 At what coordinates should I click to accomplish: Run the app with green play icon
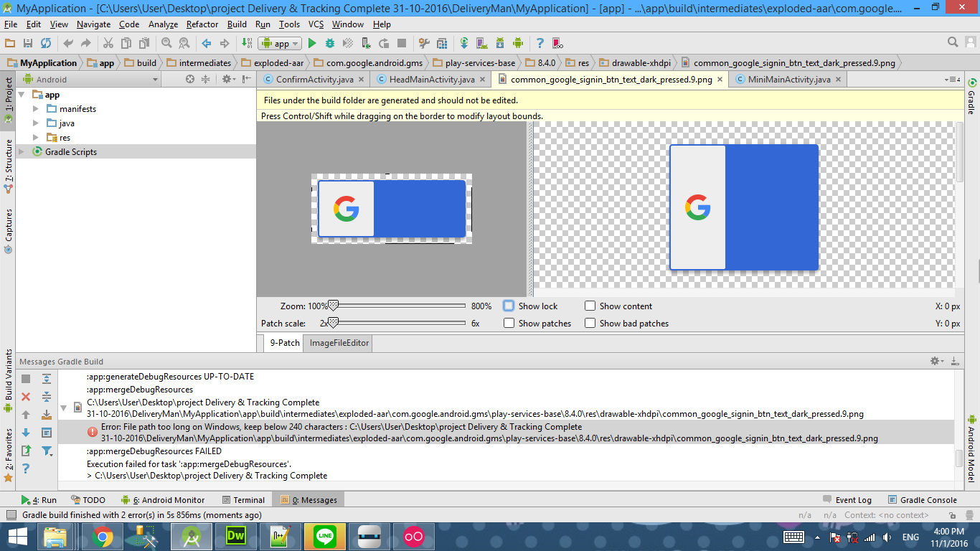(x=312, y=44)
